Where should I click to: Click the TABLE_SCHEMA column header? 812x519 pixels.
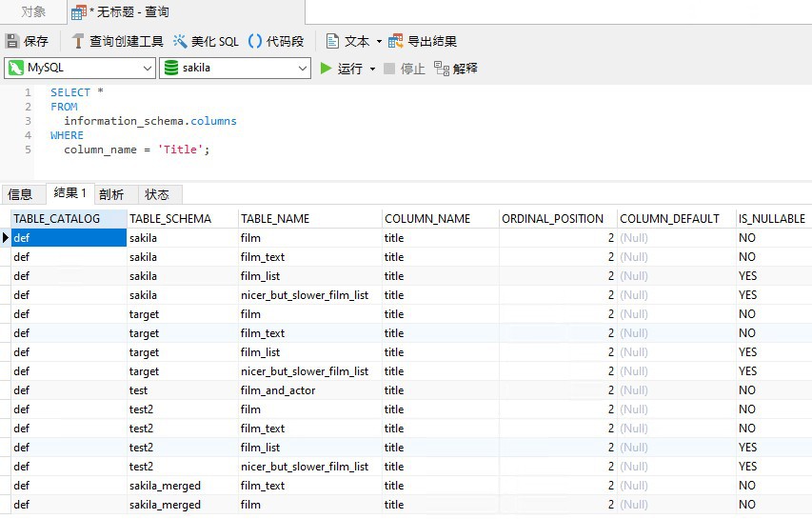click(182, 219)
